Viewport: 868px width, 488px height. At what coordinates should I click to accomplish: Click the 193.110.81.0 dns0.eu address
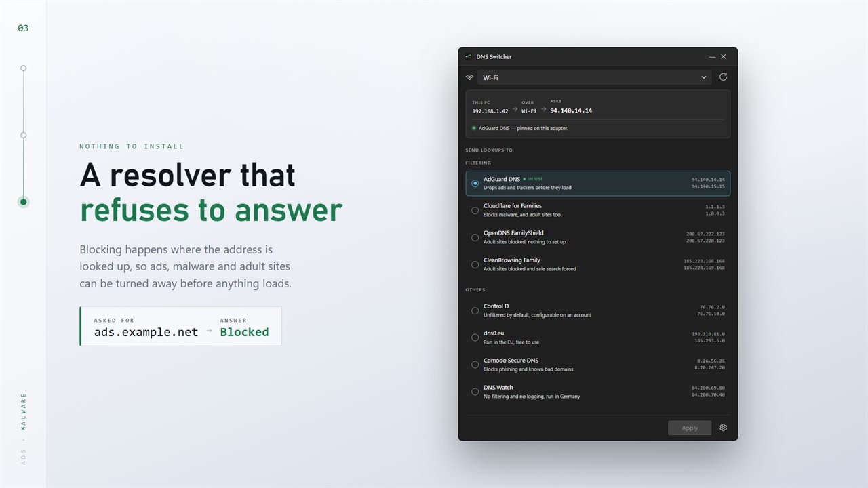(708, 333)
